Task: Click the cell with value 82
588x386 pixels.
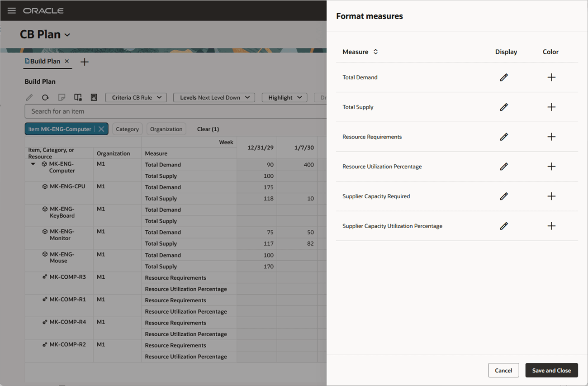Action: click(298, 244)
